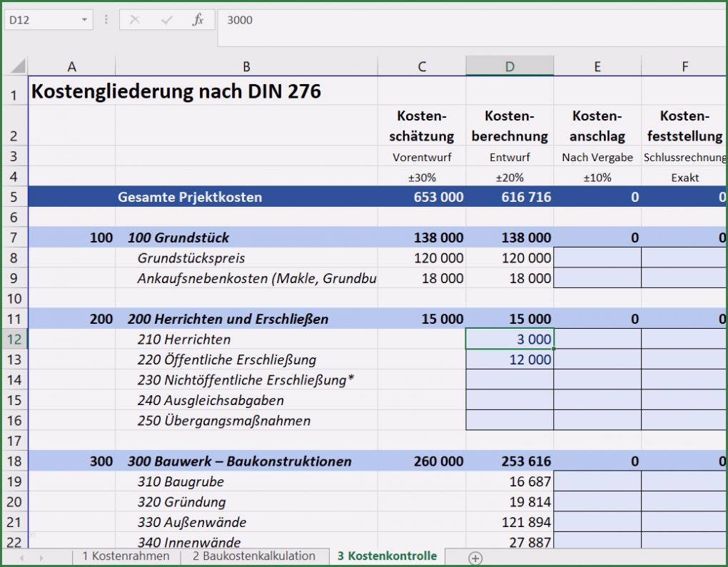Screen dimensions: 728x567
Task: Select the 3 Kostenkontrolle sheet tab
Action: pyautogui.click(x=387, y=556)
